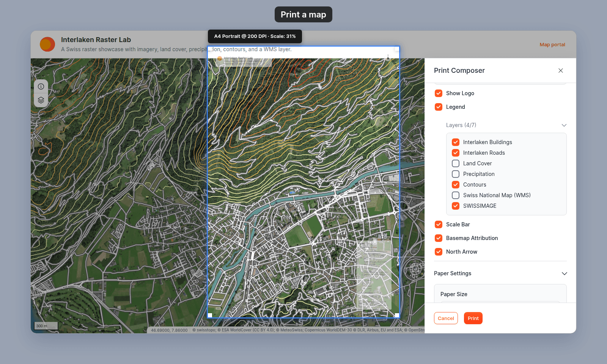Disable the Scale Bar option
Viewport: 607px width, 364px height.
pos(439,224)
